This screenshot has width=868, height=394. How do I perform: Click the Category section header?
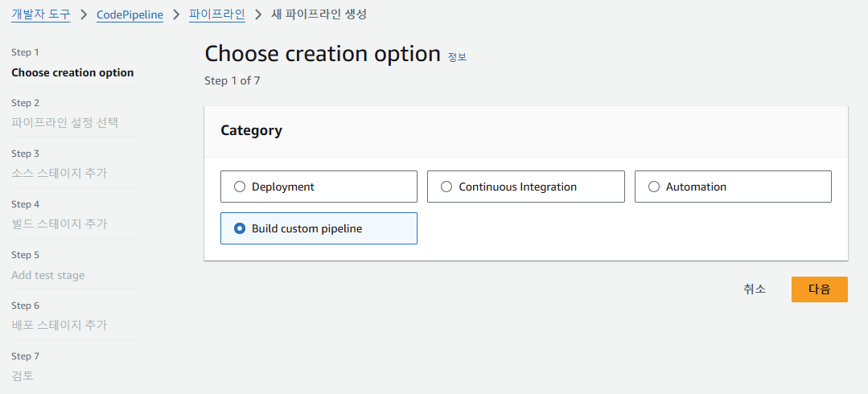point(251,130)
